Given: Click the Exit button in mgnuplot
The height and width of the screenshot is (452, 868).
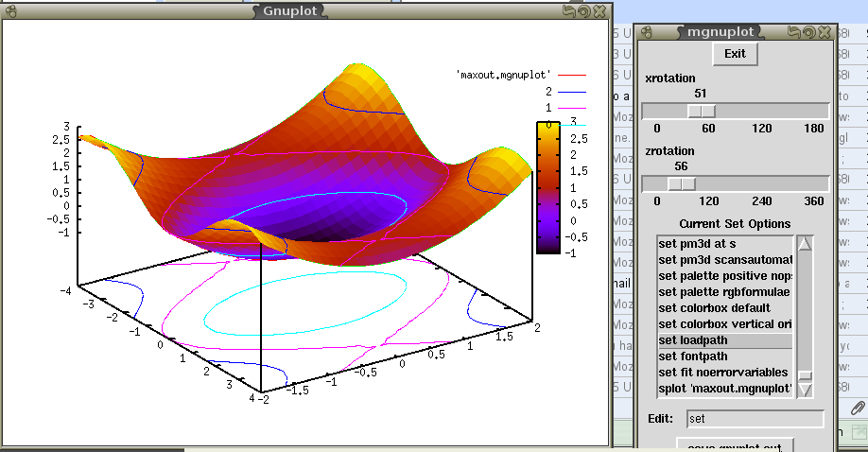Looking at the screenshot, I should click(735, 54).
